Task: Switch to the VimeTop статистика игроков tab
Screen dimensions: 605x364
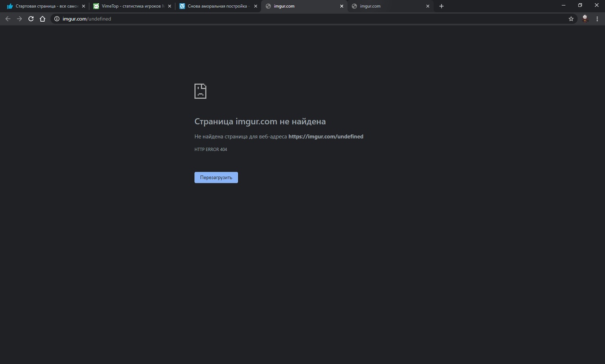Action: tap(130, 6)
